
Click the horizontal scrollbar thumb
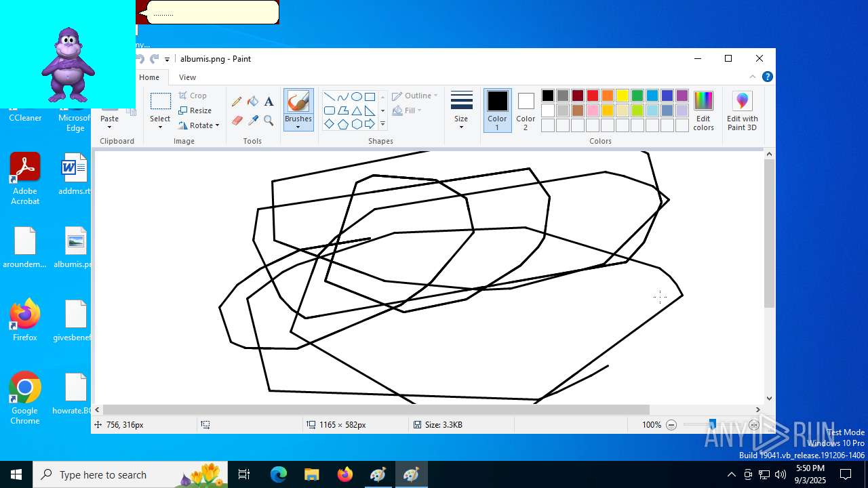376,409
